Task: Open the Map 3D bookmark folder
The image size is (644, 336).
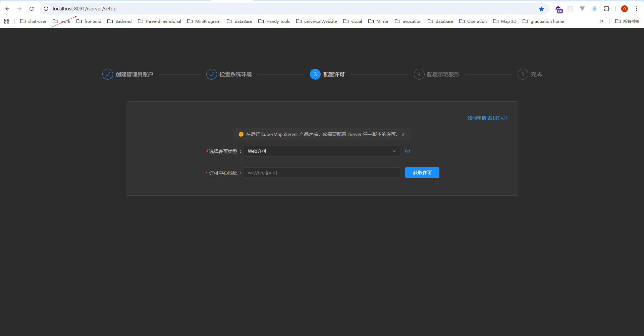Action: pos(505,21)
